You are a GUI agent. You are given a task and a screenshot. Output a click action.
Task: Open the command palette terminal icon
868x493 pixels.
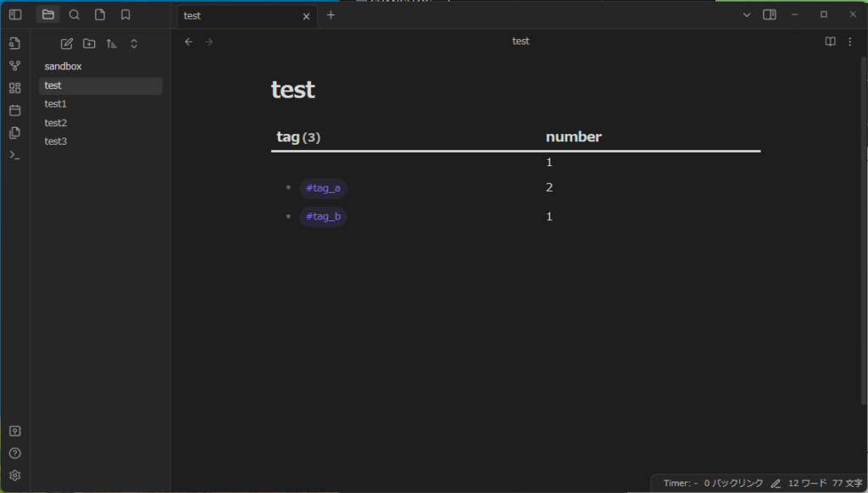point(14,154)
